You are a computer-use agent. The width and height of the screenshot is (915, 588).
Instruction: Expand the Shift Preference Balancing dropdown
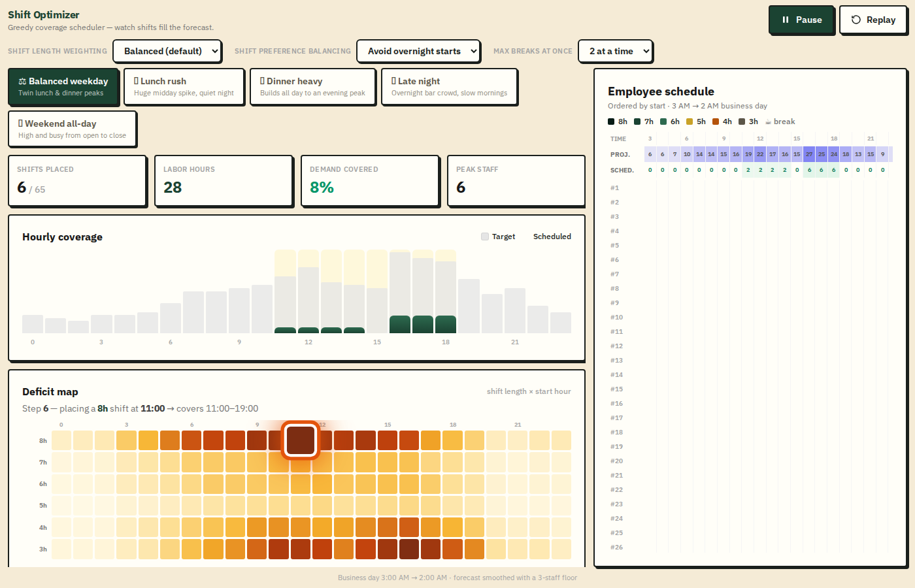pyautogui.click(x=418, y=51)
